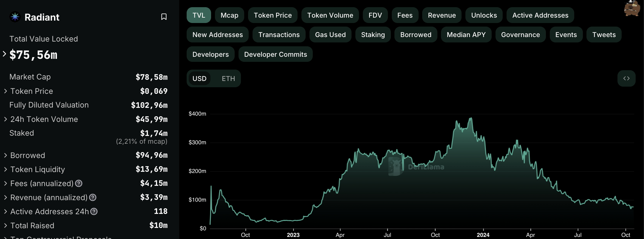Toggle Governance chart metric
The width and height of the screenshot is (644, 239).
521,35
